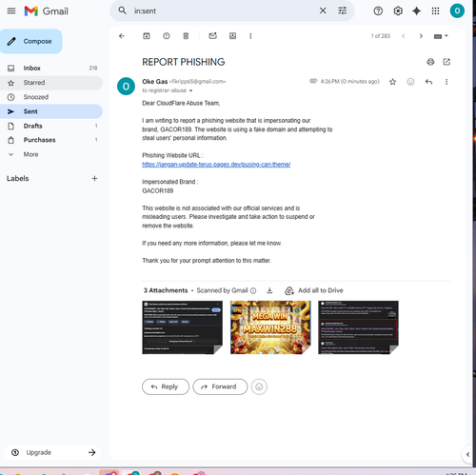Screen dimensions: 476x475
Task: Show the side panel arrow
Action: tap(467, 454)
